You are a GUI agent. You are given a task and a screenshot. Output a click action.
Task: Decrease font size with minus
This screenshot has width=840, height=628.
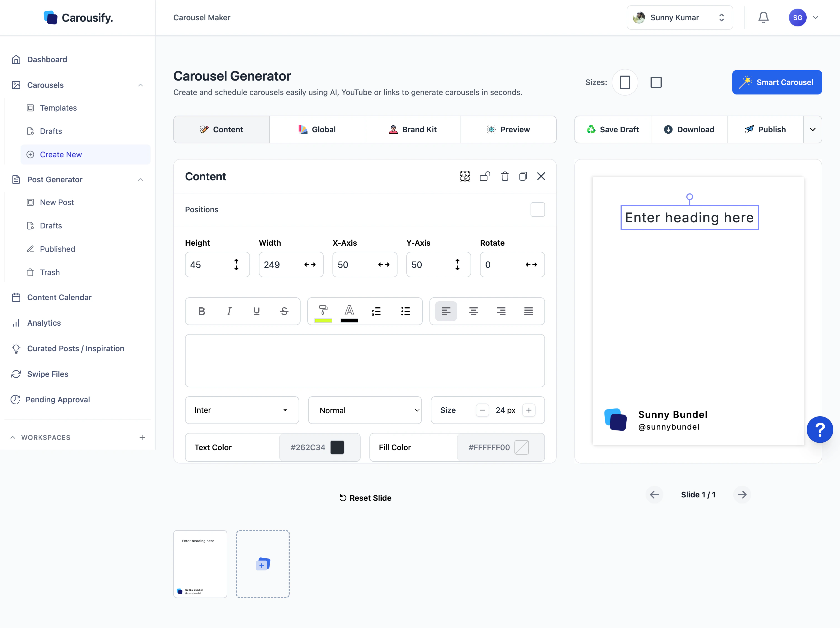coord(482,410)
